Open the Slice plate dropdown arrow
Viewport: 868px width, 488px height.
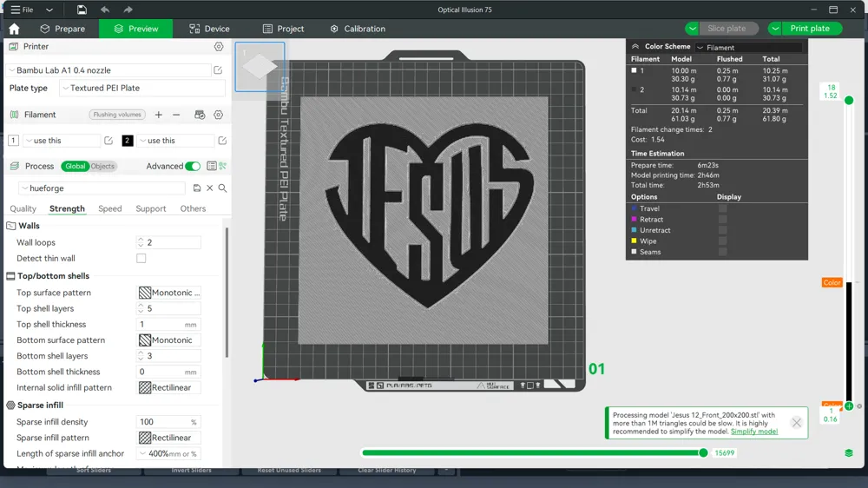[693, 29]
